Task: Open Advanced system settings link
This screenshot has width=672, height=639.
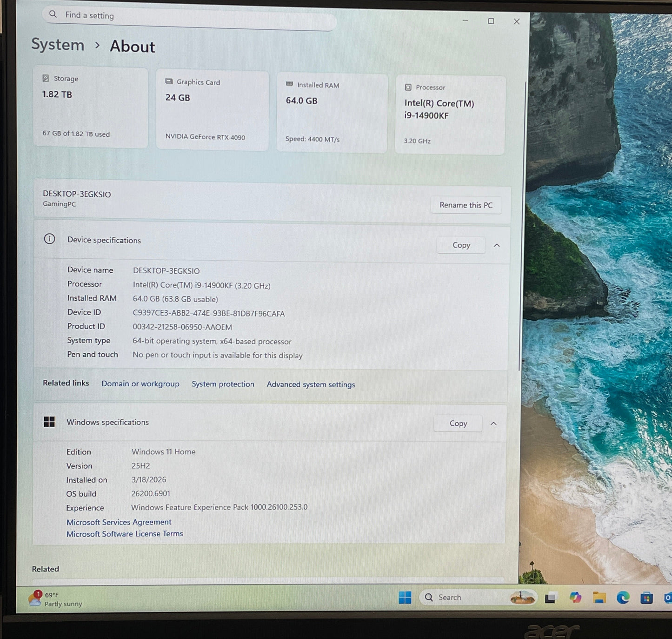Action: pyautogui.click(x=311, y=384)
